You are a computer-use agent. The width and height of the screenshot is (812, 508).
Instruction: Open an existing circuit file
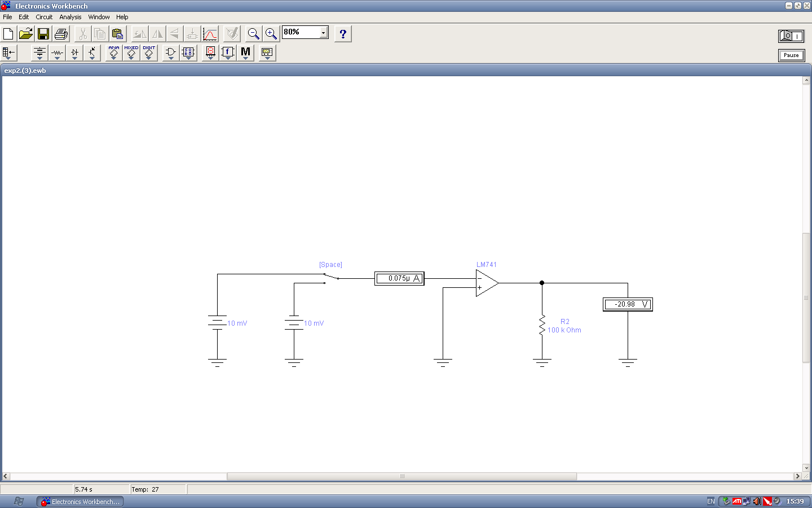click(x=26, y=34)
